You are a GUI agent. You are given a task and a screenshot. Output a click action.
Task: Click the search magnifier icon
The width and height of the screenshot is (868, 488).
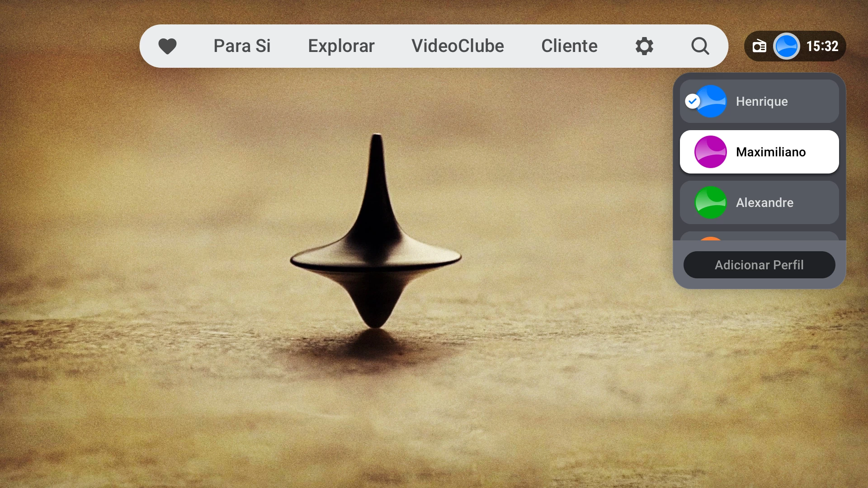coord(700,46)
